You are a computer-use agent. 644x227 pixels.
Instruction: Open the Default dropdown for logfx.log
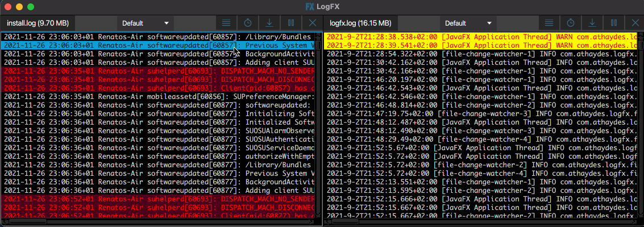click(x=468, y=23)
